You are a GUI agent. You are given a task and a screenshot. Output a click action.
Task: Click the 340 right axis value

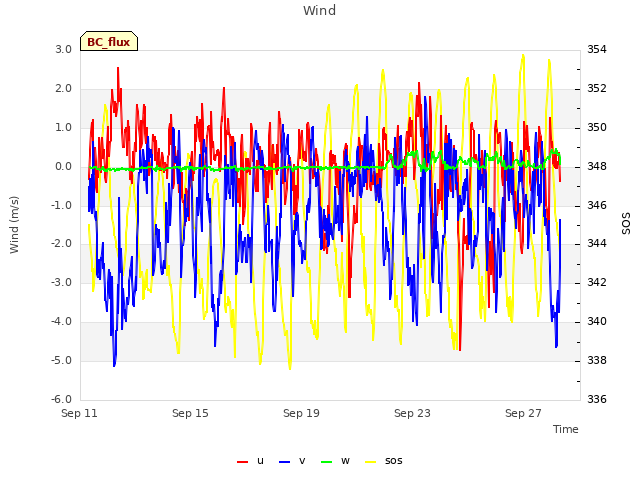point(597,322)
